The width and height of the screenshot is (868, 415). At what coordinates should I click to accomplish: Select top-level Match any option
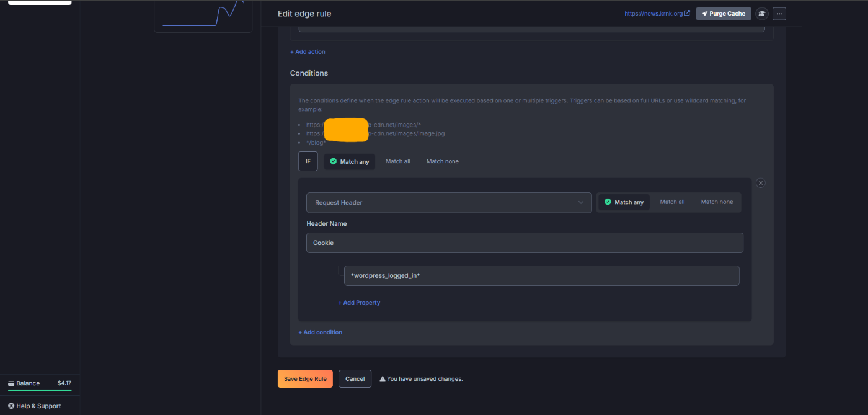(350, 161)
